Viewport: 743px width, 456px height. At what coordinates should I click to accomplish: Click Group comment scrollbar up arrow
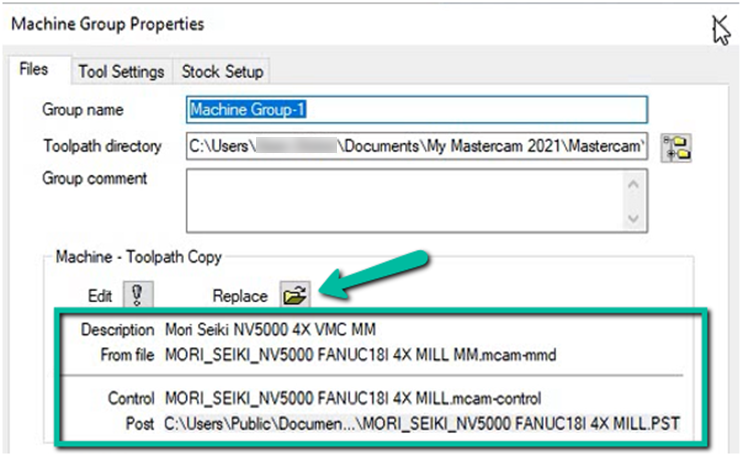click(634, 184)
